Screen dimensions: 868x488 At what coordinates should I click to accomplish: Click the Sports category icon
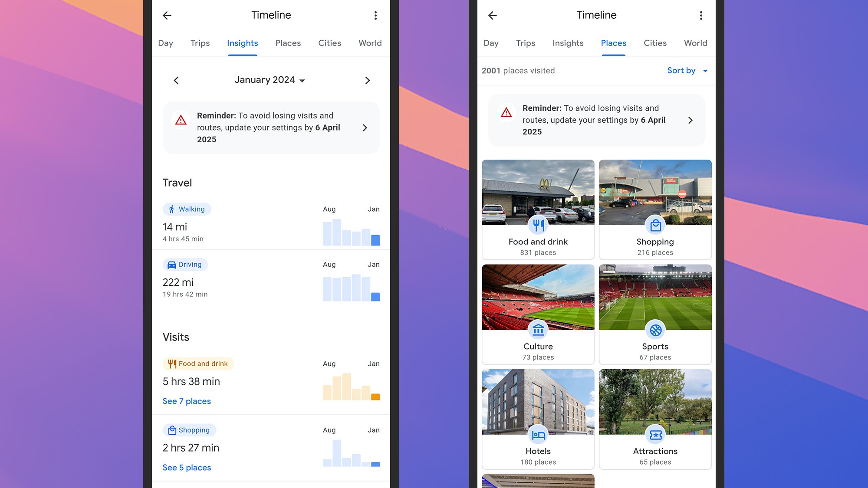(654, 329)
